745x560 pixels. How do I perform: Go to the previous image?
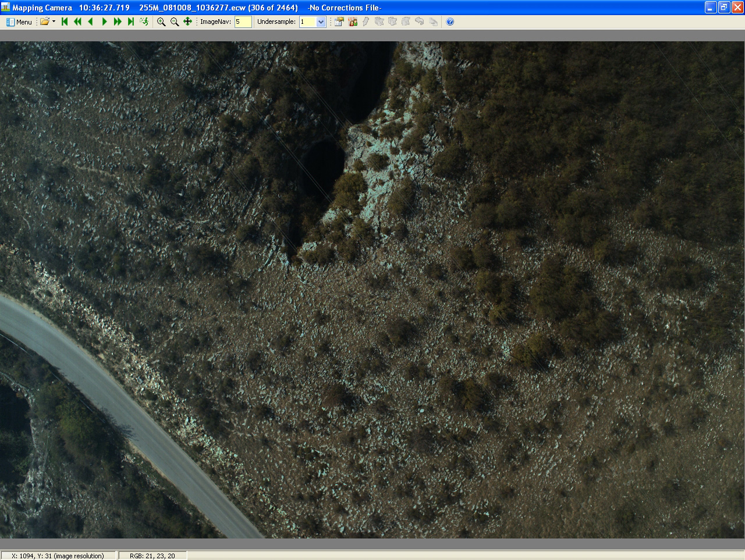[x=90, y=22]
